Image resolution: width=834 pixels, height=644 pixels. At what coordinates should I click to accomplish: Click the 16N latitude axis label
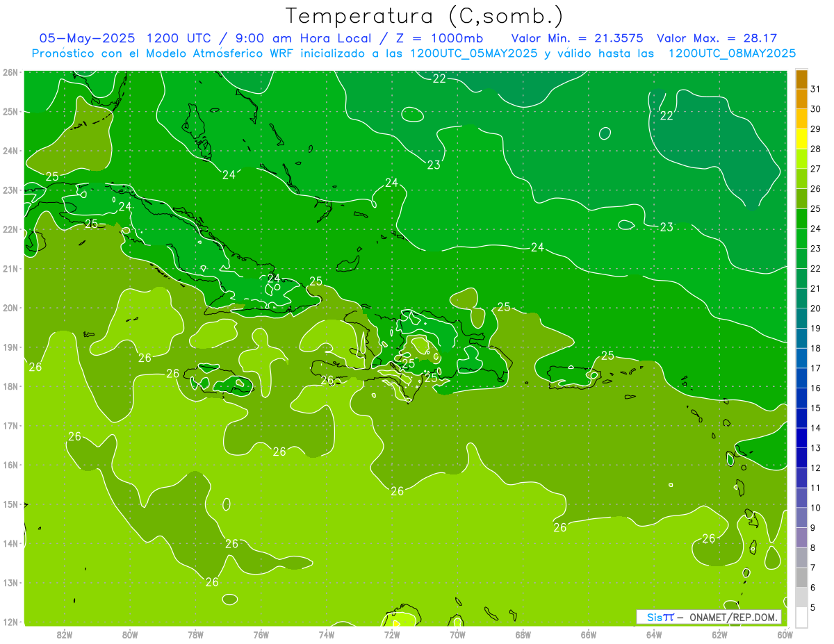(10, 465)
